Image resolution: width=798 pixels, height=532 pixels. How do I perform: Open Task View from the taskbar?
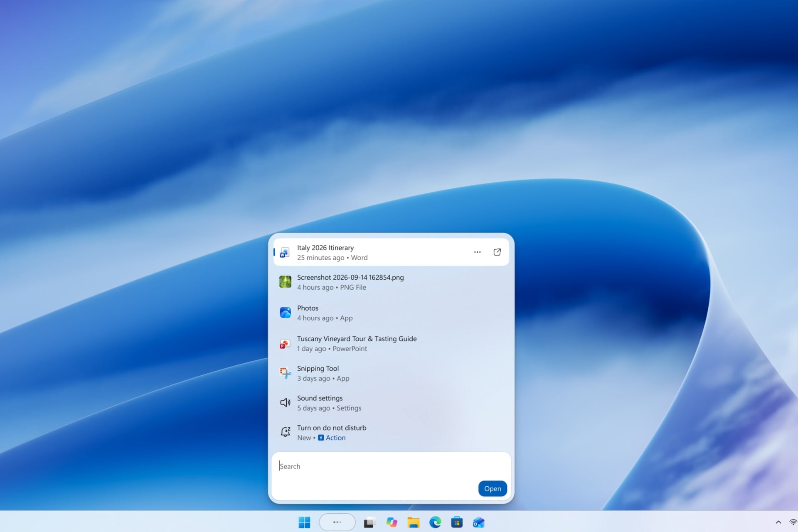click(369, 522)
